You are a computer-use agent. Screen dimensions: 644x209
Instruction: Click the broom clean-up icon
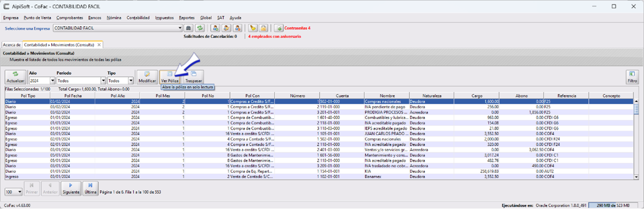[253, 28]
